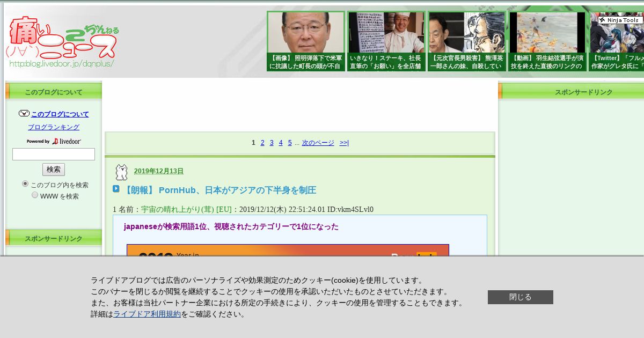Click 次のページ next page link
644x338 pixels.
pyautogui.click(x=318, y=143)
